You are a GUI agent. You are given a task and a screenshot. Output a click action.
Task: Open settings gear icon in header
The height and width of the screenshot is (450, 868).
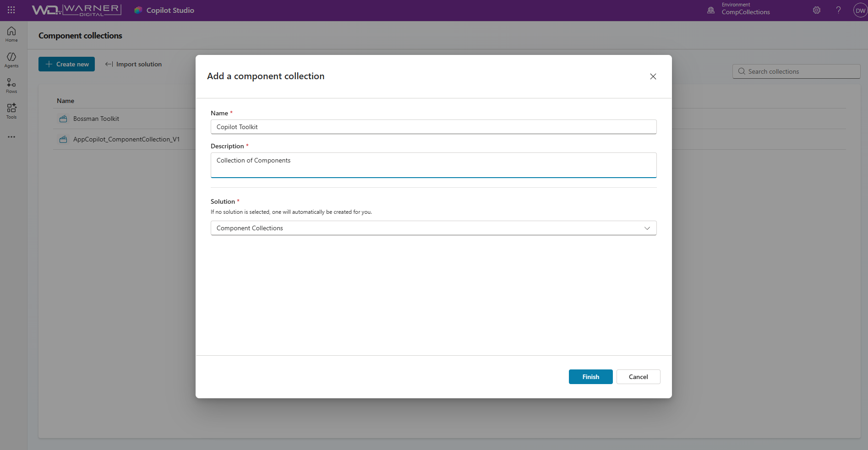(x=817, y=10)
